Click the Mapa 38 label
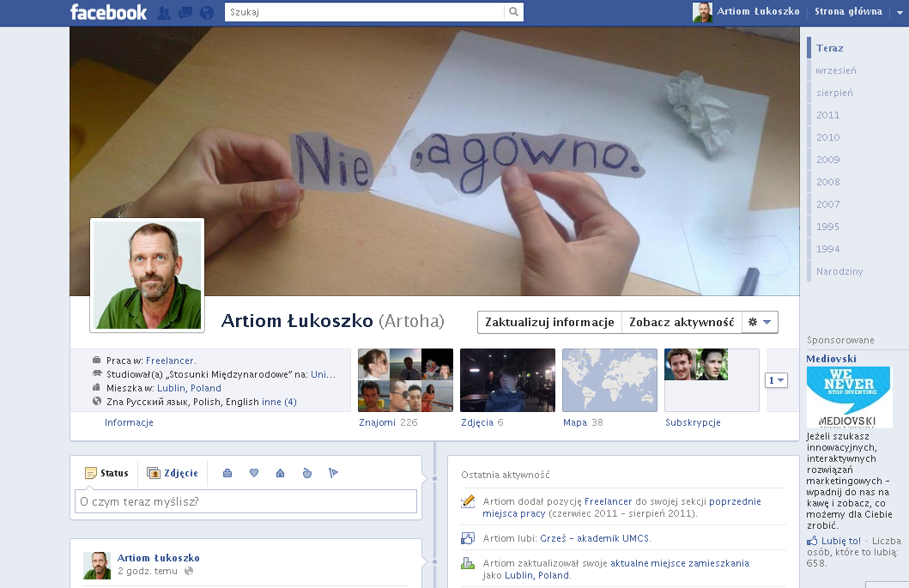Viewport: 909px width, 588px height. (x=583, y=422)
